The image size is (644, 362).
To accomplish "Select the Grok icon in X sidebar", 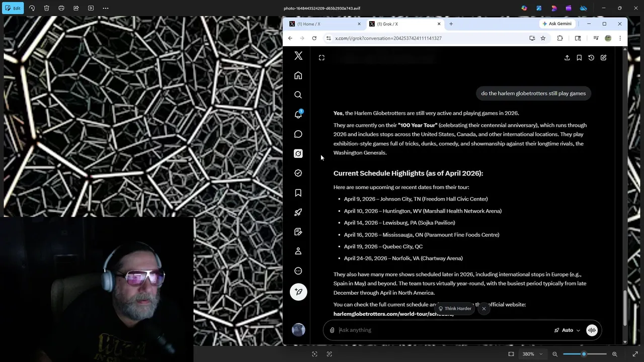I will click(x=298, y=153).
